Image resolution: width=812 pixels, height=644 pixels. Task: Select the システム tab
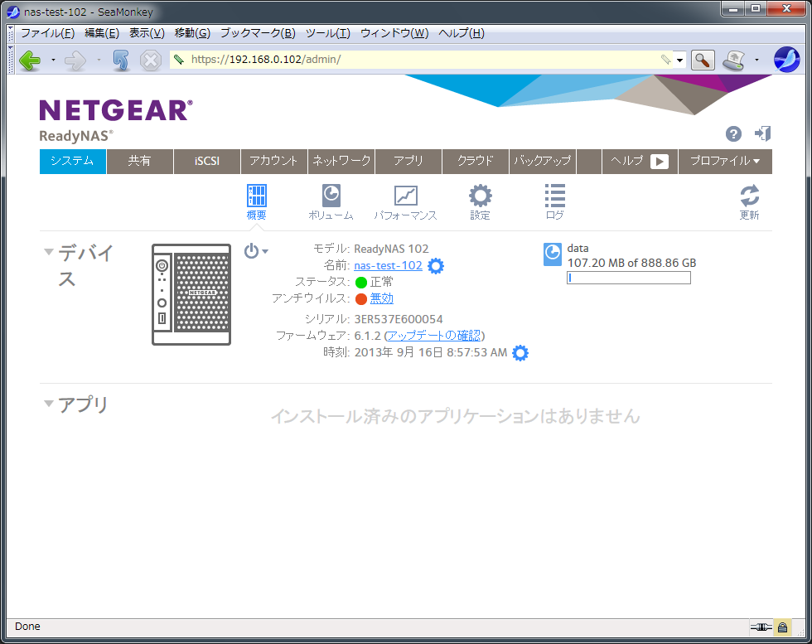click(x=73, y=161)
